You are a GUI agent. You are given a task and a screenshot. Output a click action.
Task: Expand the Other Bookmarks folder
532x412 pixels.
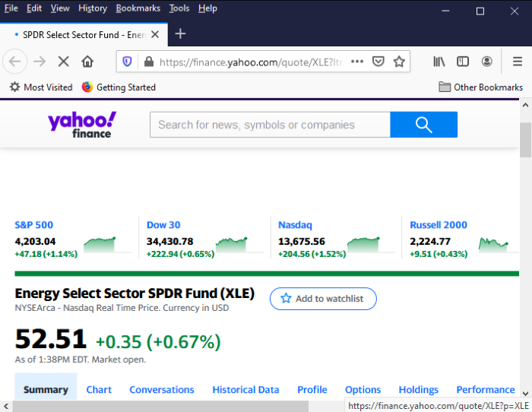click(480, 87)
